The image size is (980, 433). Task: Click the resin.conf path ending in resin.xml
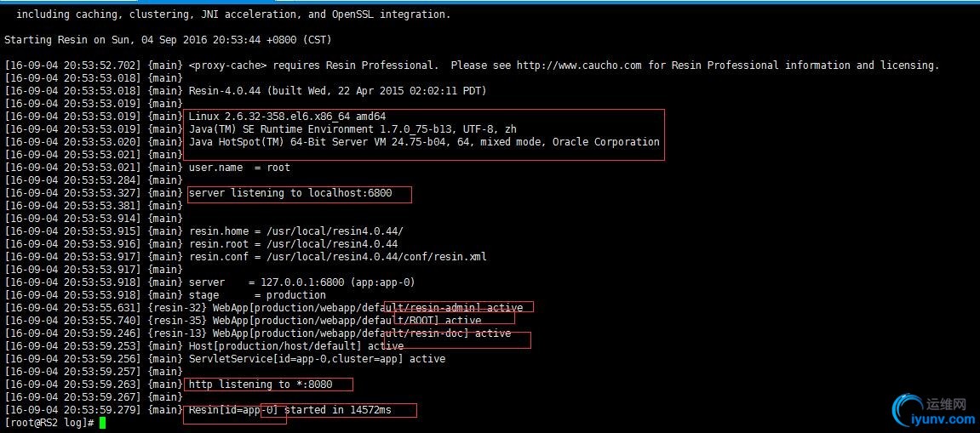click(x=375, y=257)
